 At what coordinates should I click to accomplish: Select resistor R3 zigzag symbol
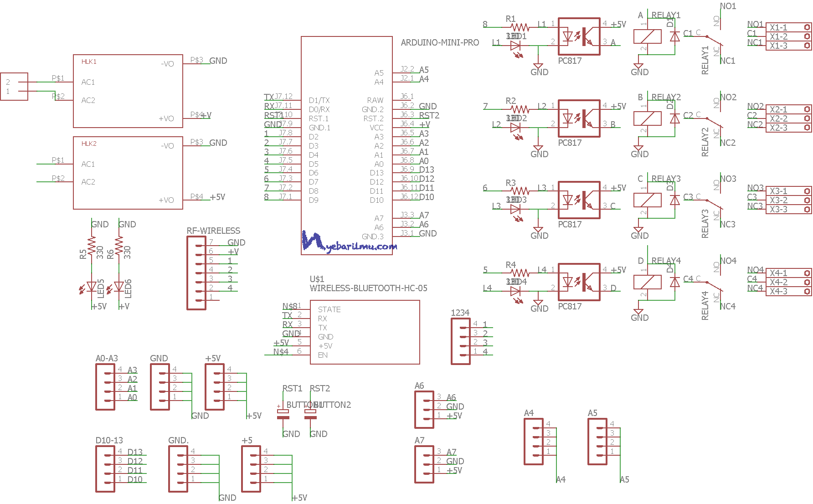(520, 191)
